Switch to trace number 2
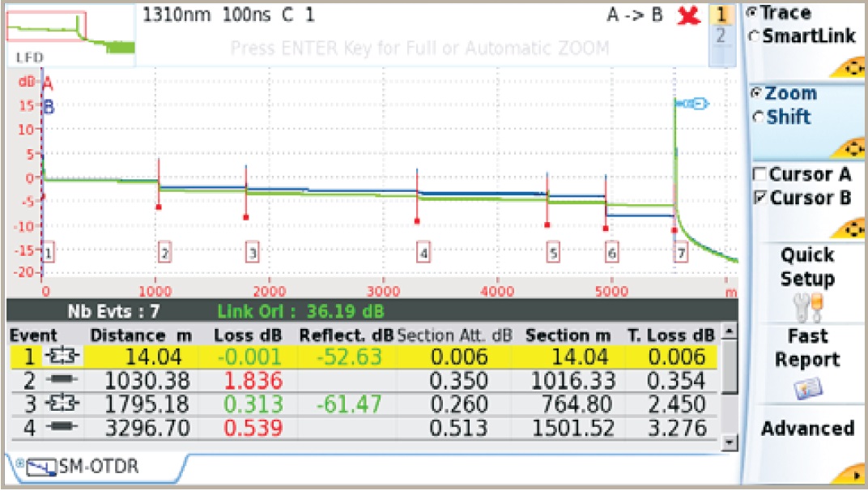 tap(718, 35)
